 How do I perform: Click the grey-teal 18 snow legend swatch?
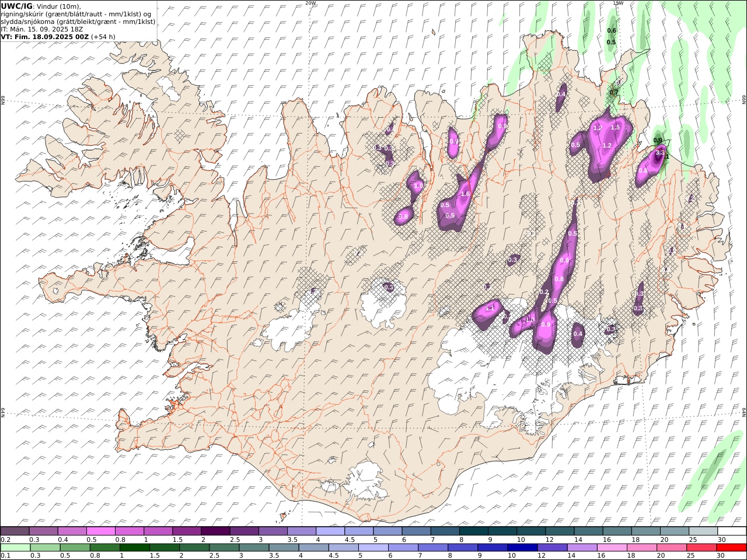point(646,531)
